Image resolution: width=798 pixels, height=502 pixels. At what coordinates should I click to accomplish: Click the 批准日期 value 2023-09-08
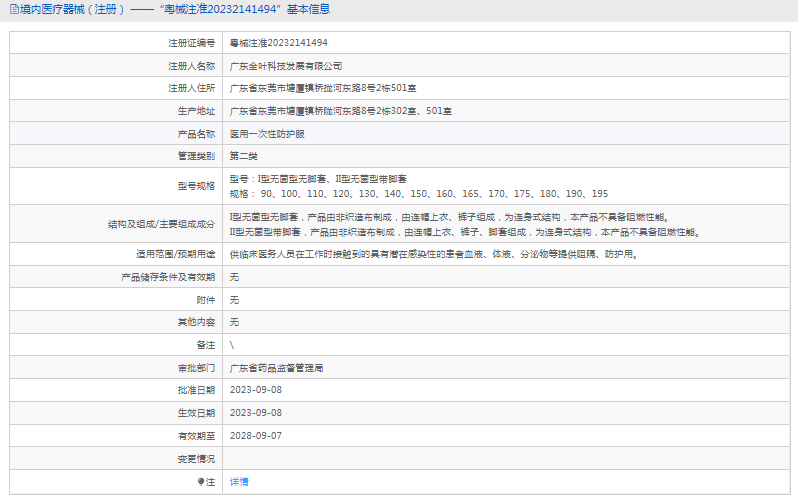255,390
